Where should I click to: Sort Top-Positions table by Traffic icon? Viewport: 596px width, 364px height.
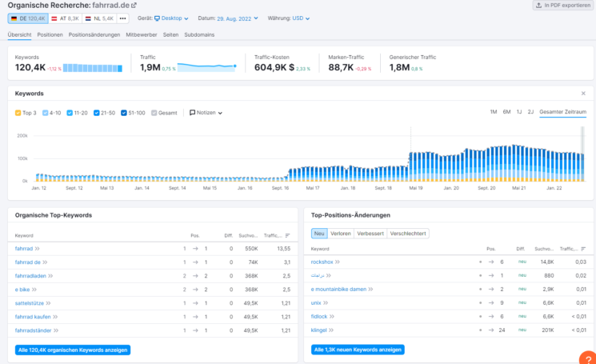coord(583,249)
